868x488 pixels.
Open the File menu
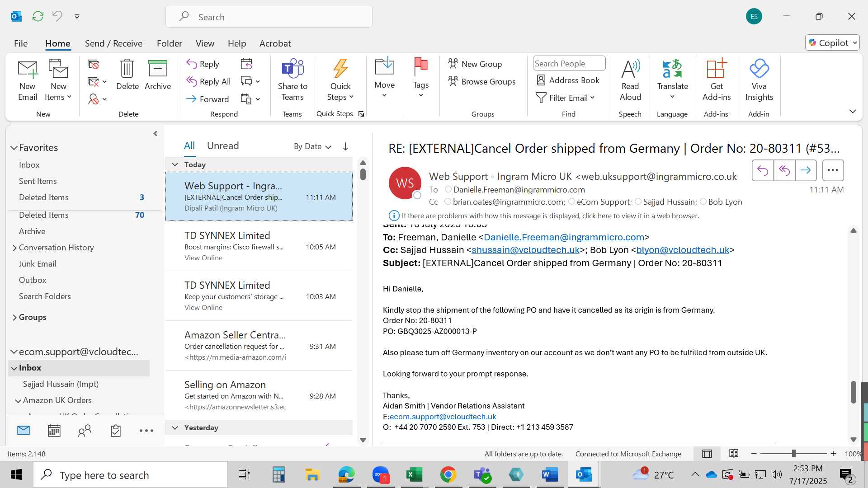tap(21, 43)
